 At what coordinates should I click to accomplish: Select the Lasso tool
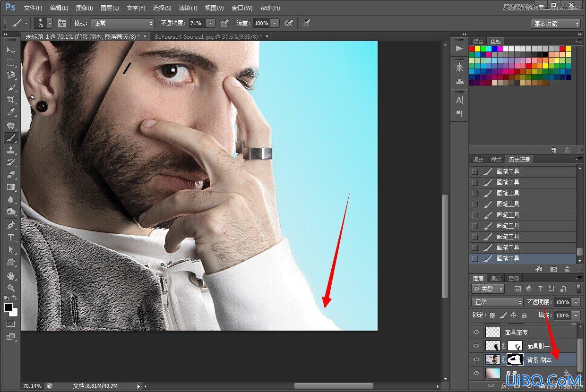tap(11, 75)
